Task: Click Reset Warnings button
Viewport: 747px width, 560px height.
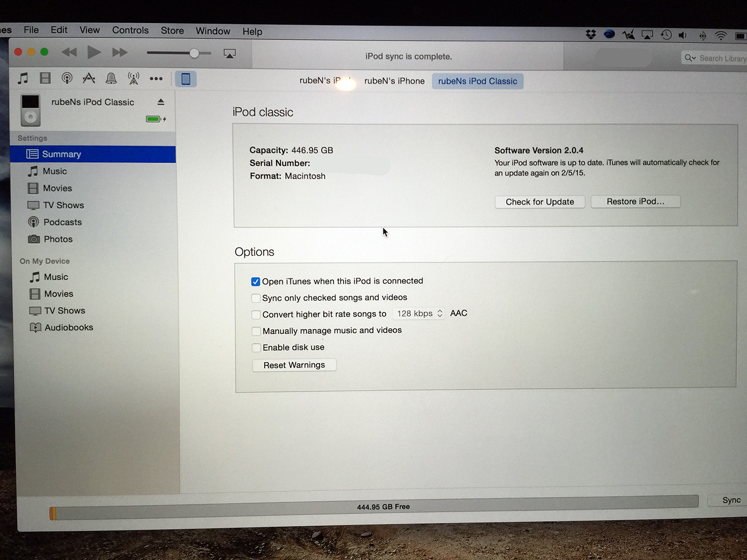Action: 294,365
